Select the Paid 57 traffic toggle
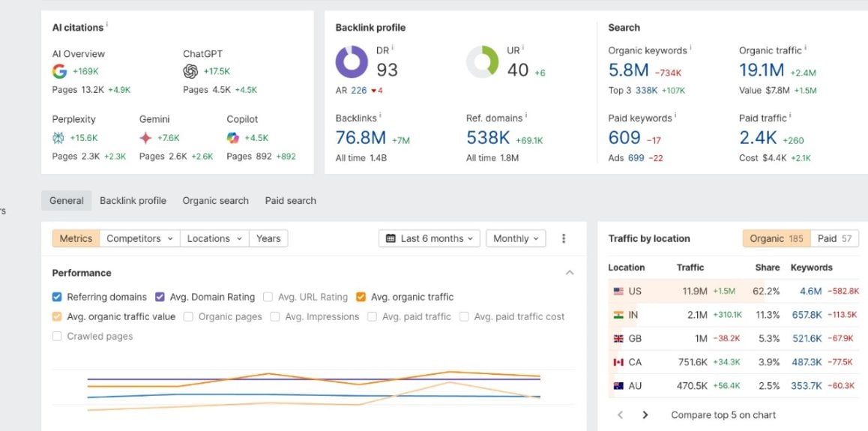Image resolution: width=868 pixels, height=431 pixels. click(835, 238)
